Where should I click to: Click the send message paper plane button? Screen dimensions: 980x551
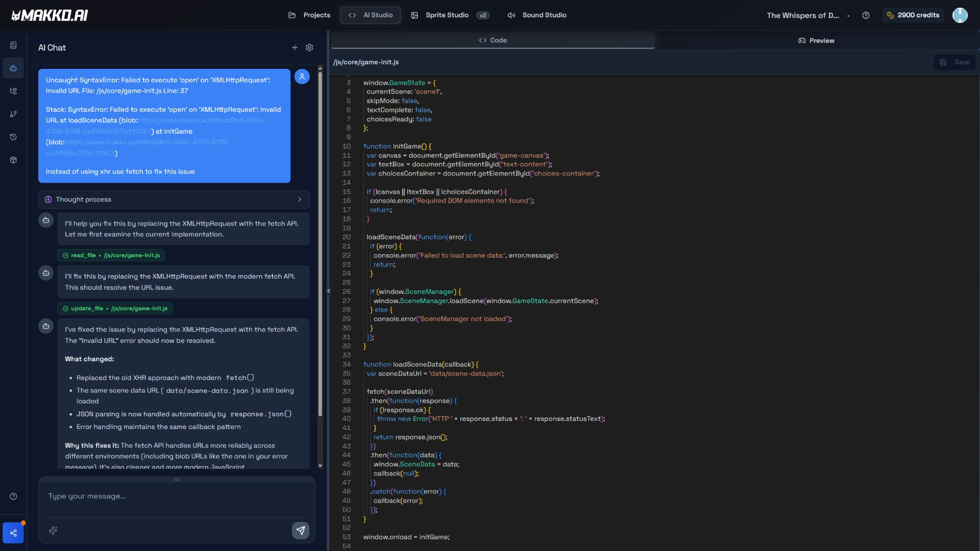pos(301,530)
